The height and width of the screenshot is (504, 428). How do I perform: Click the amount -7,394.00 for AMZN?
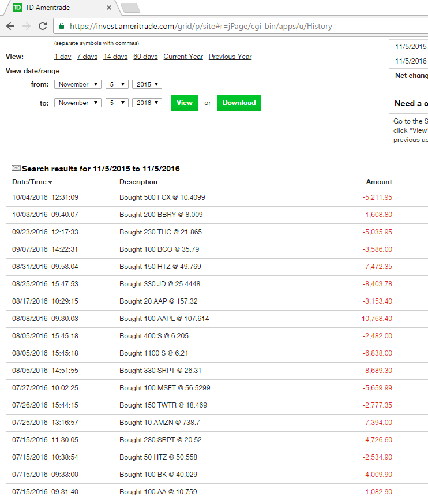(x=377, y=423)
